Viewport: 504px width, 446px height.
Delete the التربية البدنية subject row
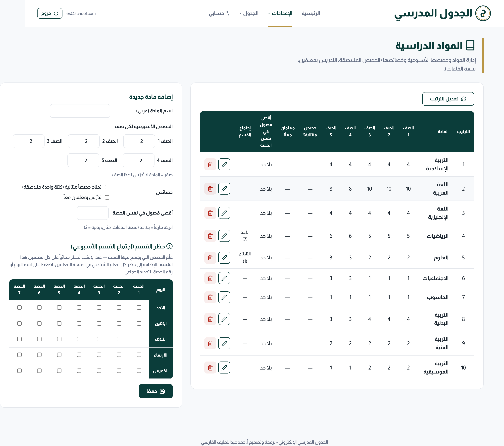coord(210,319)
